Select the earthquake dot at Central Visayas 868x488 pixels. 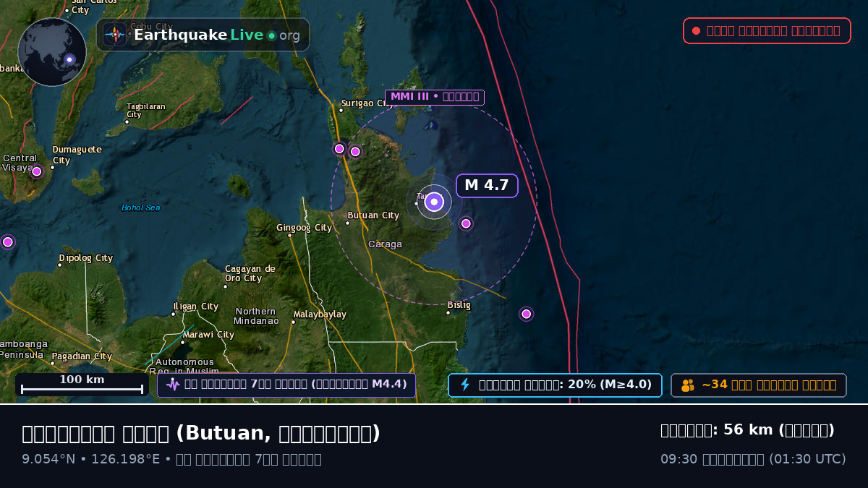coord(37,171)
